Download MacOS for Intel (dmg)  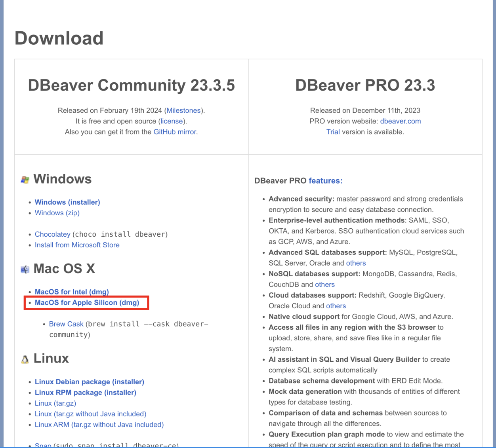coord(72,292)
